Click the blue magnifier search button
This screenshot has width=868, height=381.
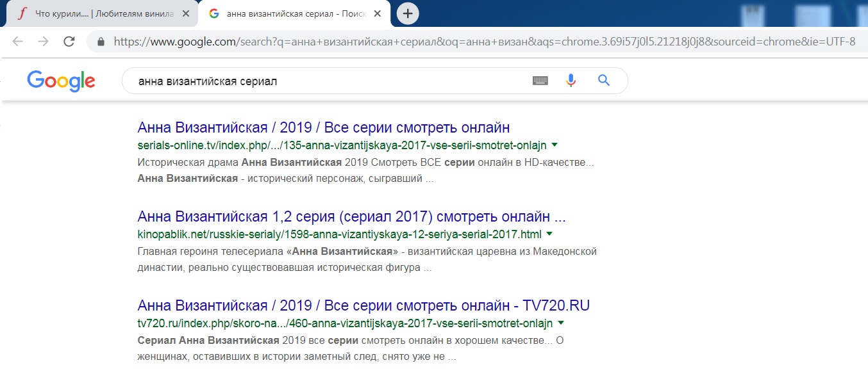603,81
